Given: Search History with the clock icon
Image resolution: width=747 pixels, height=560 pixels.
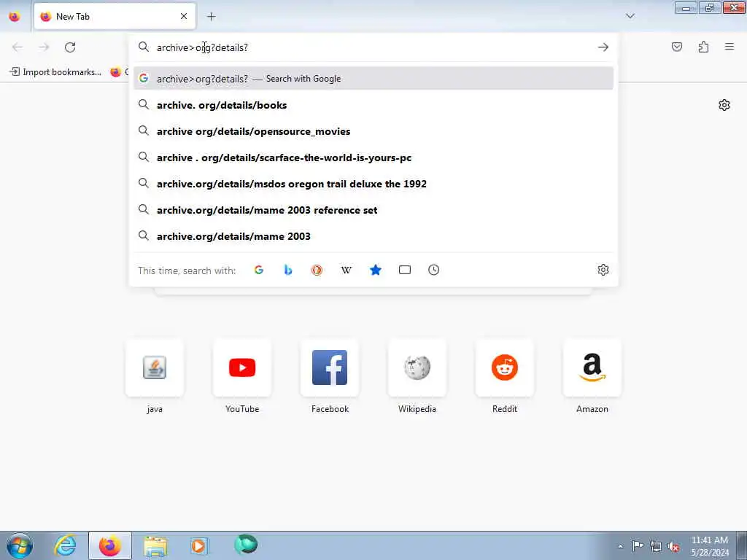Looking at the screenshot, I should (x=433, y=270).
